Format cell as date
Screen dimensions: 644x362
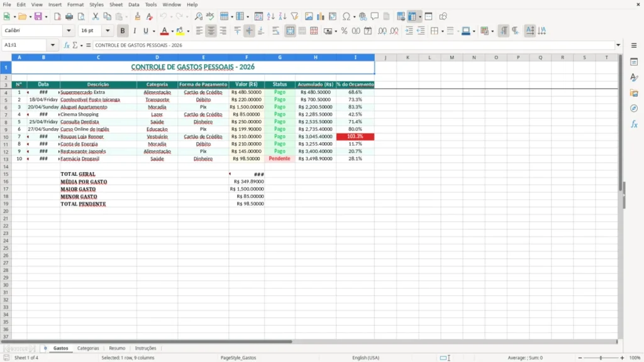point(368,31)
